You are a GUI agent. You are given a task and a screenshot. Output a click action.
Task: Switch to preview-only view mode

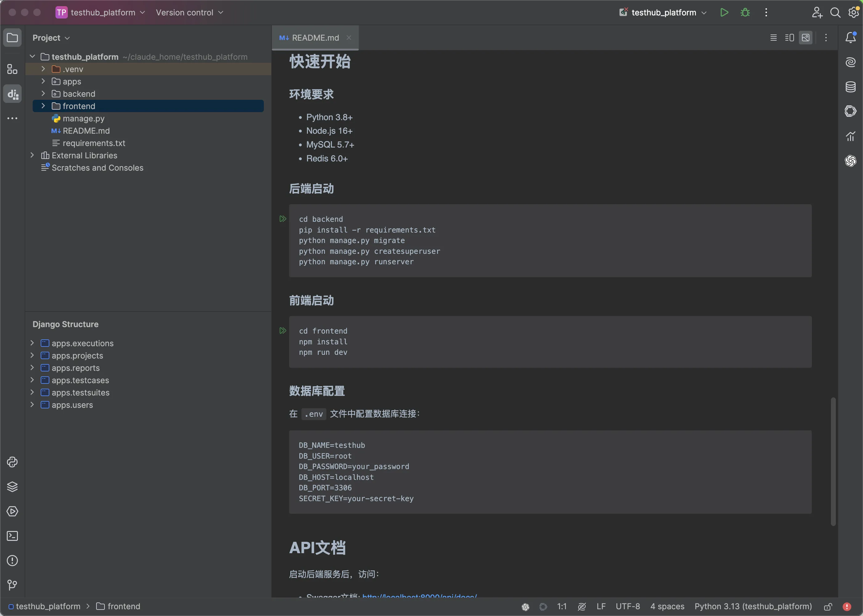[805, 38]
